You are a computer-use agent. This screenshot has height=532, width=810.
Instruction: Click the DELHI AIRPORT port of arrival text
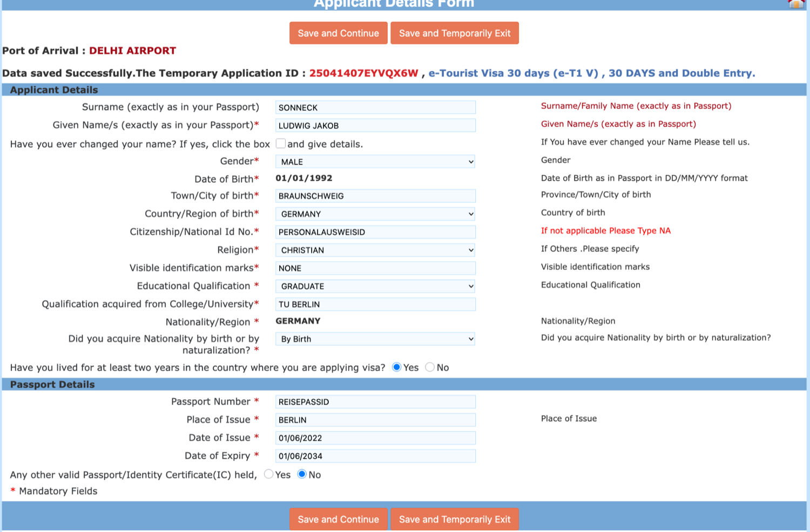(132, 51)
